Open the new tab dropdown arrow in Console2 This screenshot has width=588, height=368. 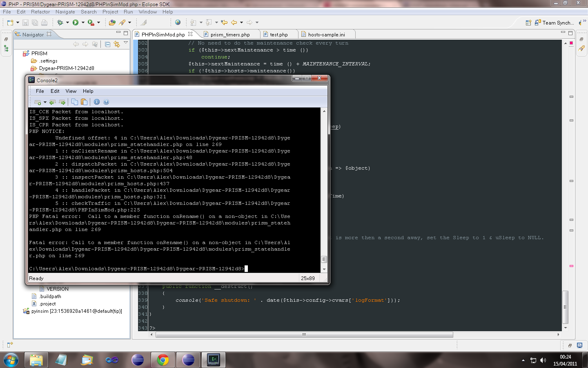tap(45, 102)
